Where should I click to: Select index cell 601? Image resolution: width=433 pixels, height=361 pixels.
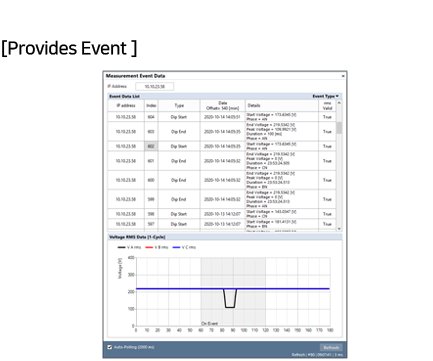point(151,161)
